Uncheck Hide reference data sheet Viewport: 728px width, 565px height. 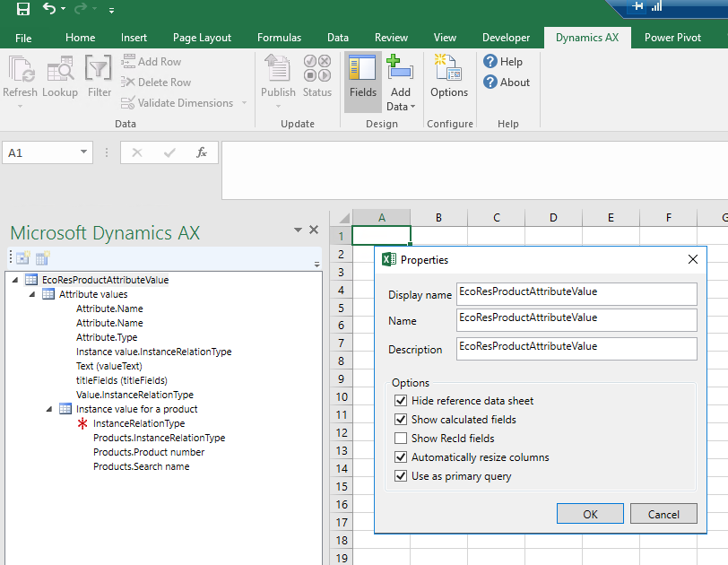401,400
